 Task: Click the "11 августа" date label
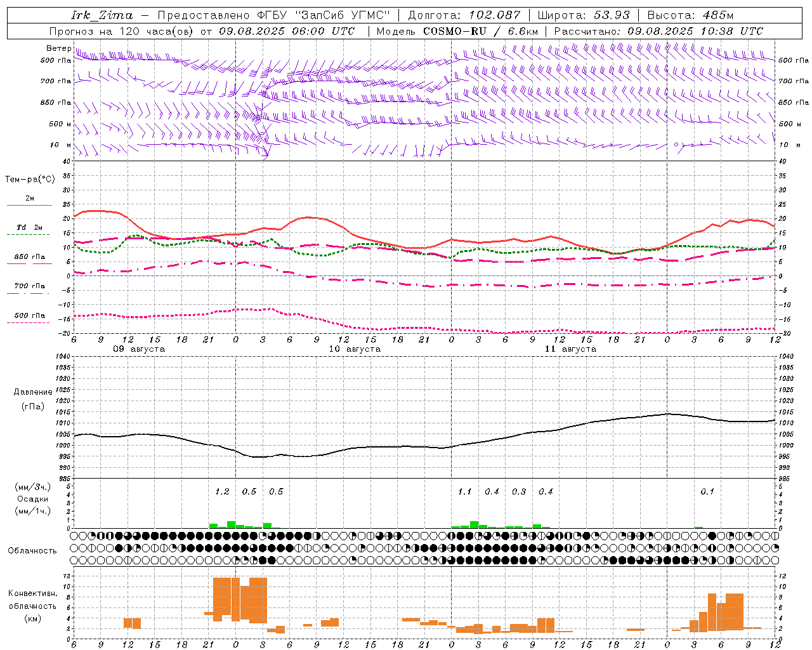pos(570,349)
